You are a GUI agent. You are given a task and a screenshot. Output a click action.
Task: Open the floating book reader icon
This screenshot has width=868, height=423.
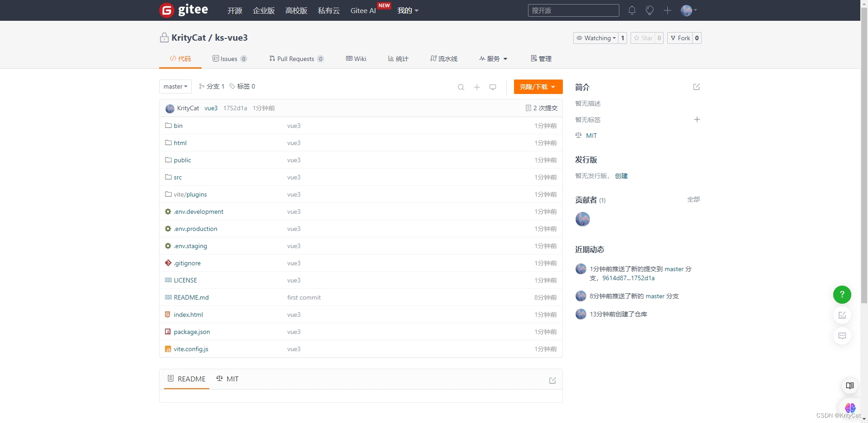click(x=850, y=385)
